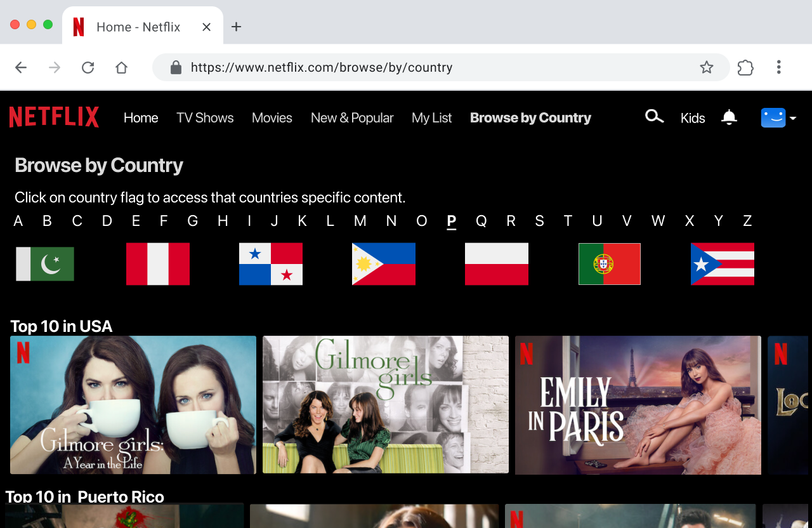Reload the current page
This screenshot has width=812, height=528.
click(x=88, y=67)
